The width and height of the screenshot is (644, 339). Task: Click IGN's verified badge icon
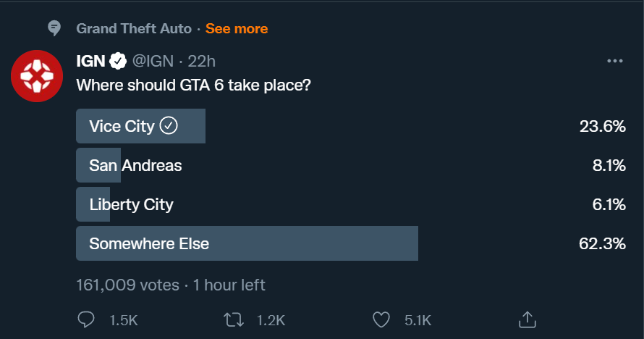point(119,61)
